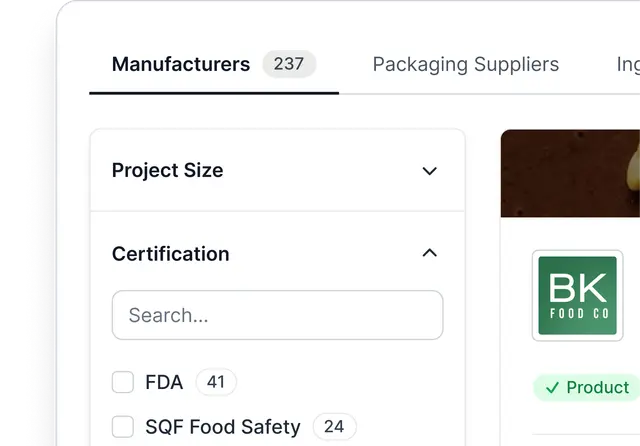The image size is (640, 446).
Task: Click the Project Size filter heading
Action: 167,171
